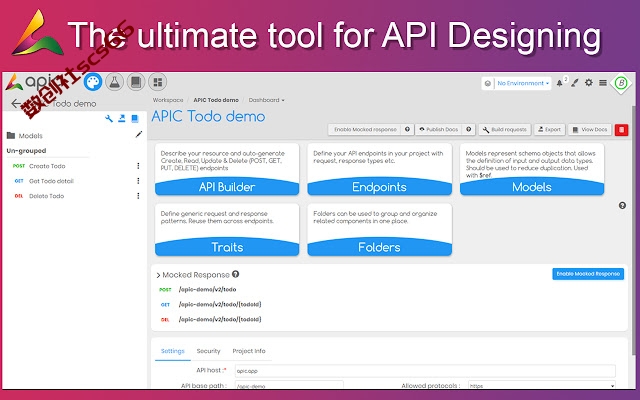
Task: Open the API Builder card
Action: coord(227,169)
